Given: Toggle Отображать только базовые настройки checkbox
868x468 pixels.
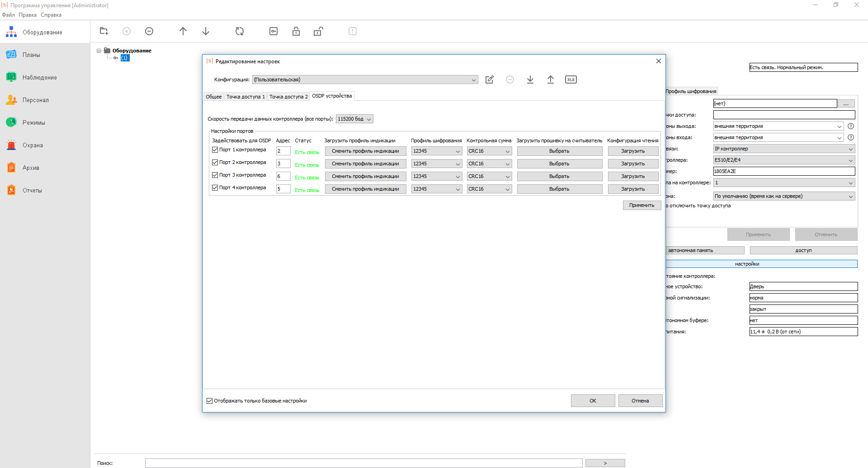Looking at the screenshot, I should (x=210, y=401).
